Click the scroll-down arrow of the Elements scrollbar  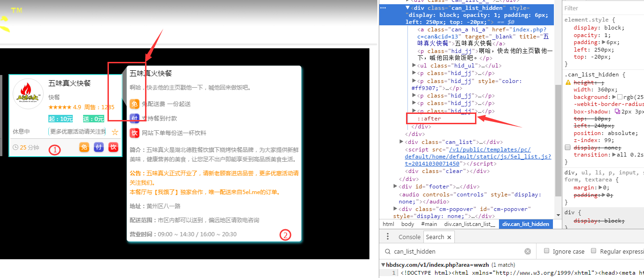click(558, 215)
